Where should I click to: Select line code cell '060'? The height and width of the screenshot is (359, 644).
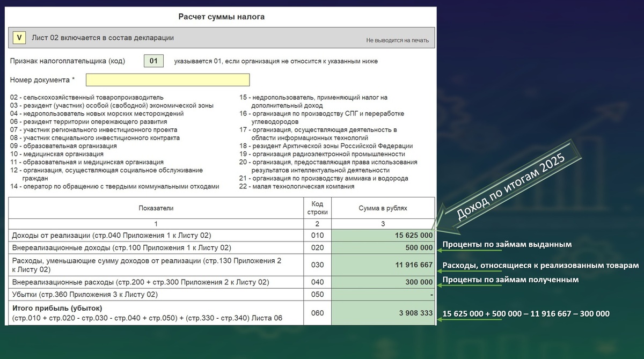coord(317,312)
